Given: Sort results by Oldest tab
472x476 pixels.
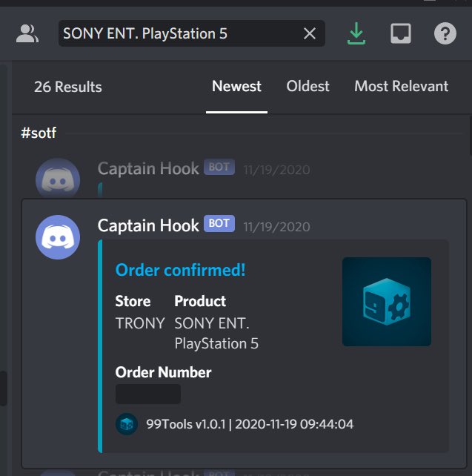Looking at the screenshot, I should point(308,86).
